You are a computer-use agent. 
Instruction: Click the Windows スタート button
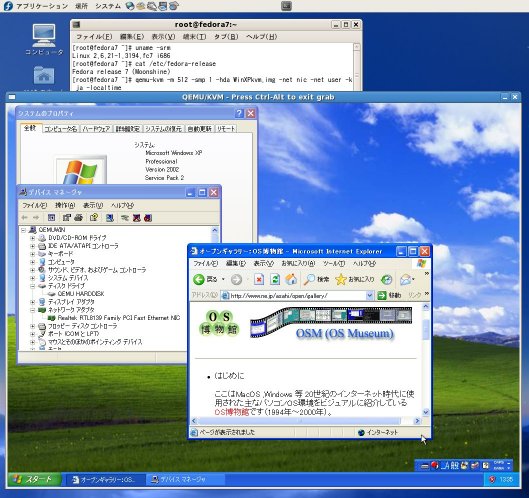tap(34, 479)
